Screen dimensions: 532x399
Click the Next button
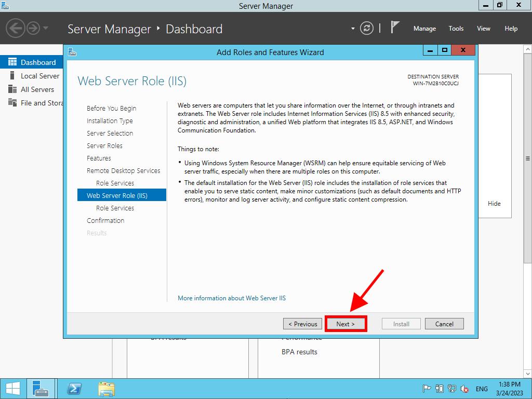tap(345, 324)
